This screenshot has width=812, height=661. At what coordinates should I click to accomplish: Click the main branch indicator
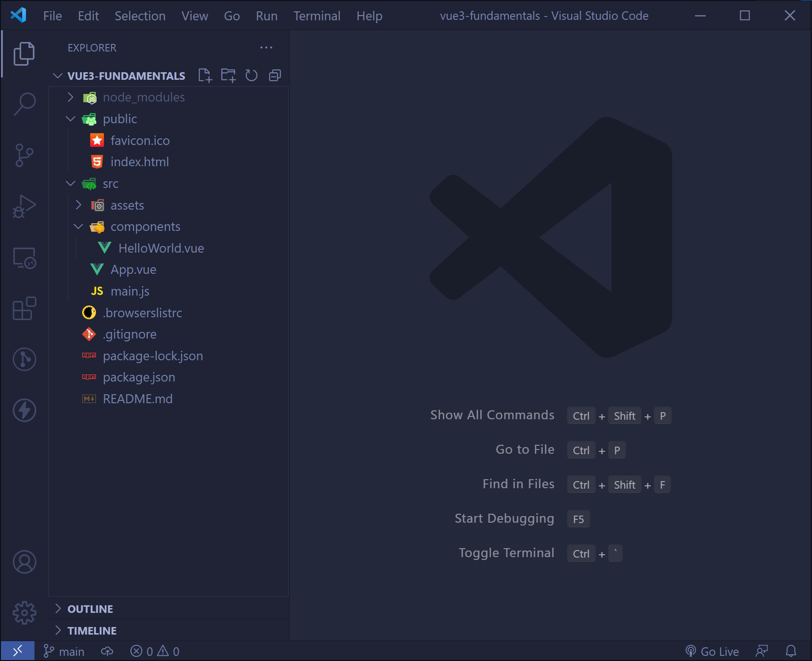tap(64, 652)
